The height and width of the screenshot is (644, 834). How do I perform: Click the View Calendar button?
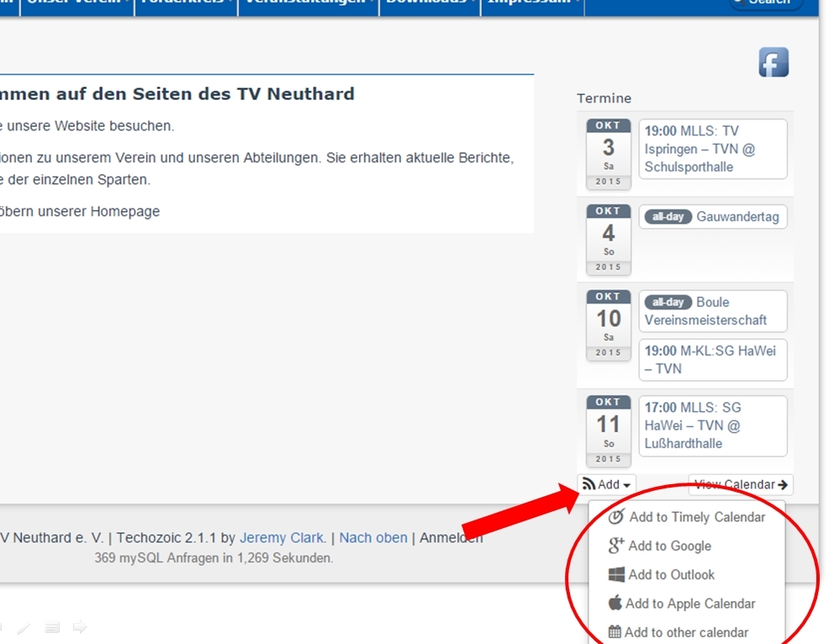[741, 484]
